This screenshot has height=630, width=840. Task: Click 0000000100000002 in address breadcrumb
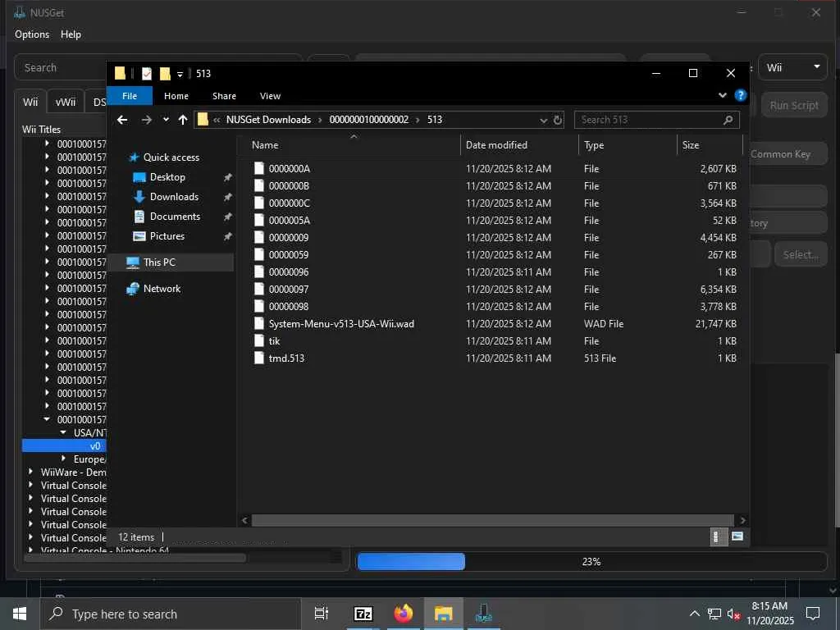[368, 120]
